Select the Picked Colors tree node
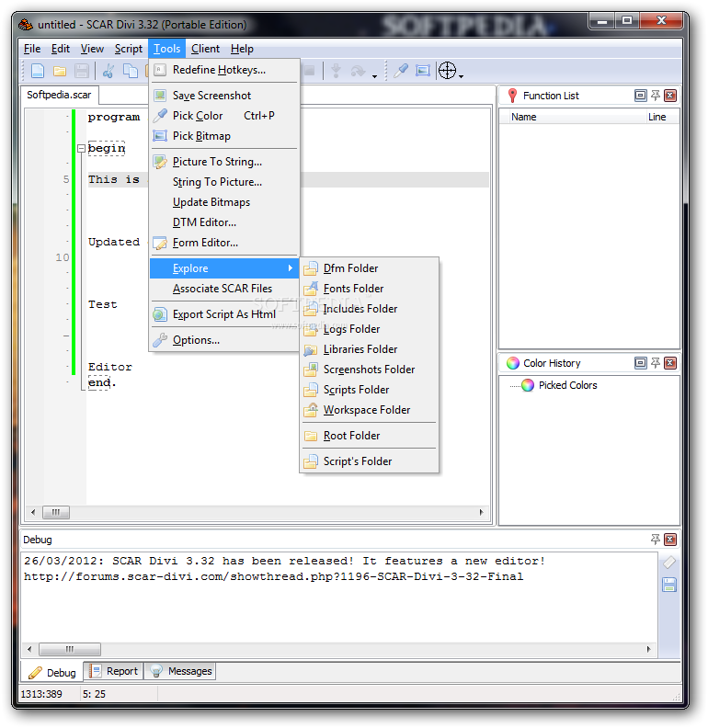The image size is (708, 728). point(567,385)
